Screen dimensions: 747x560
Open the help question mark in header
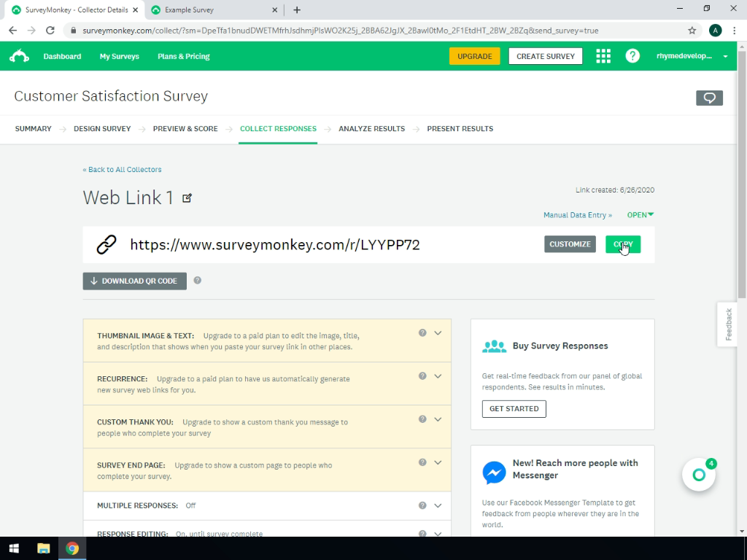[632, 56]
